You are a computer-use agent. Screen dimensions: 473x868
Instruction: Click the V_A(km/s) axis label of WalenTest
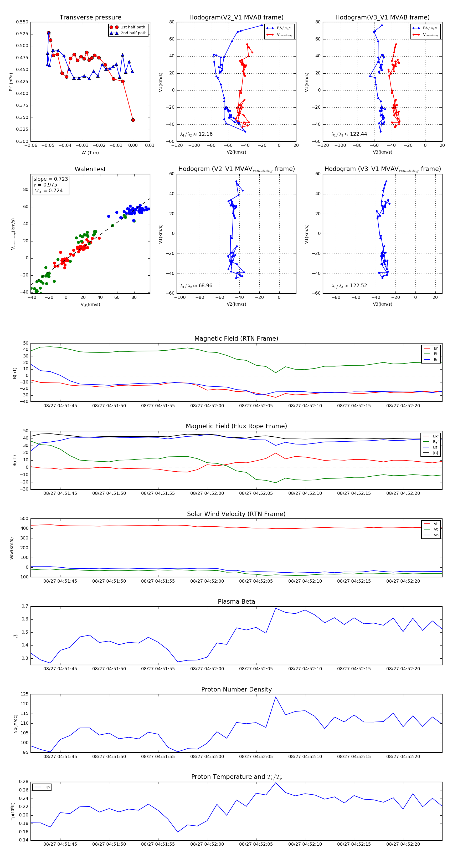[x=90, y=305]
